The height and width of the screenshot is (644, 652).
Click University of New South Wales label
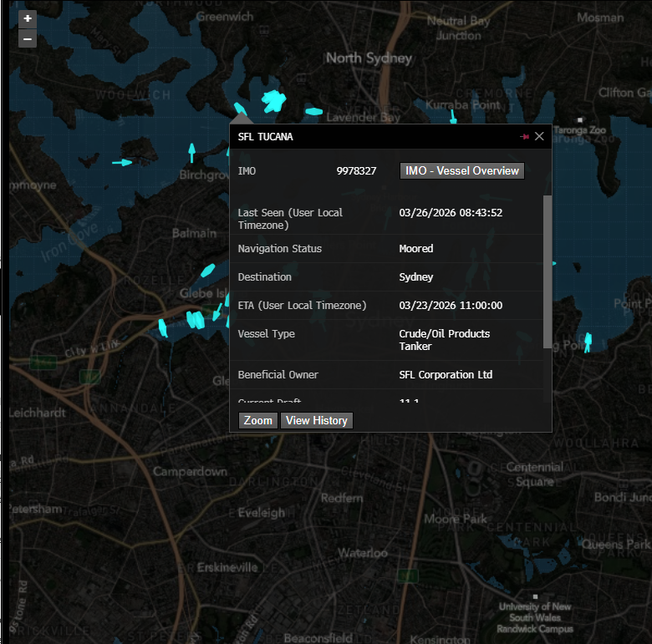(x=535, y=617)
